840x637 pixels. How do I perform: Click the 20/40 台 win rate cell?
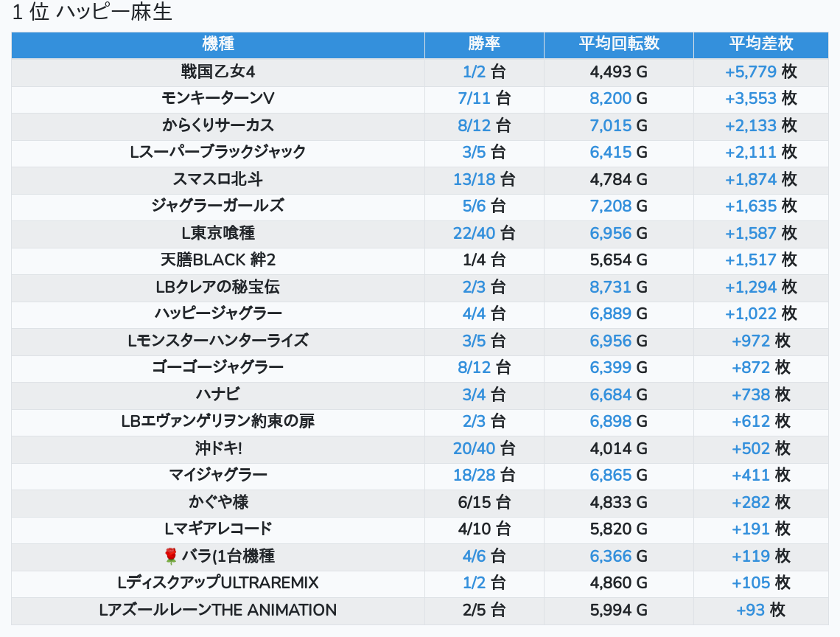[x=484, y=448]
